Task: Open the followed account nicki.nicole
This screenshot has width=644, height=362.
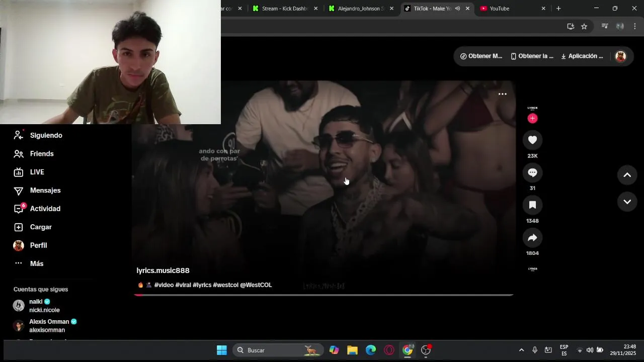Action: 44,306
